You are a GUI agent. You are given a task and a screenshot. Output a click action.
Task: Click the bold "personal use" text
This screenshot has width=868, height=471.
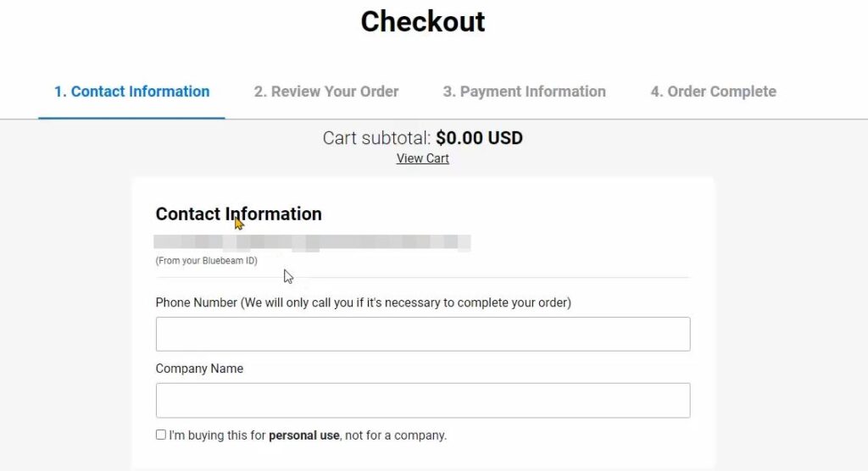(x=304, y=435)
